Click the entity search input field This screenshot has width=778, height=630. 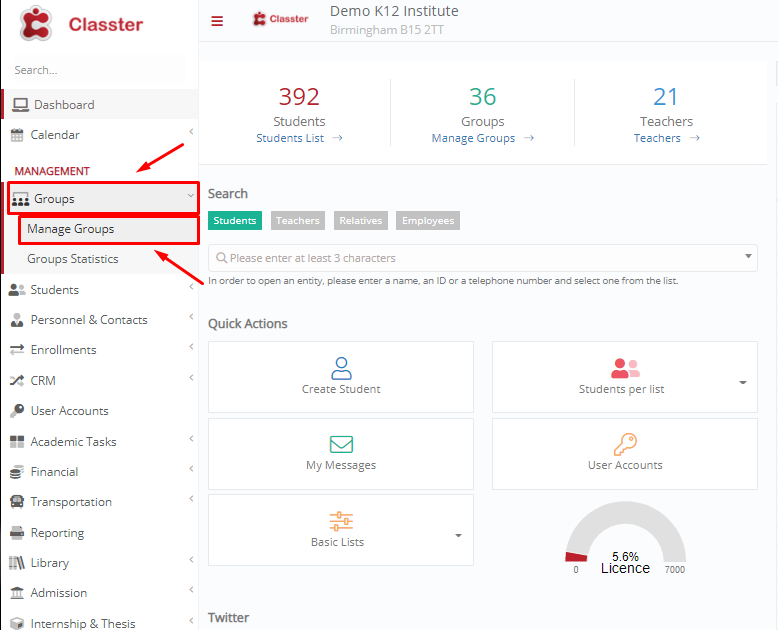pos(483,258)
